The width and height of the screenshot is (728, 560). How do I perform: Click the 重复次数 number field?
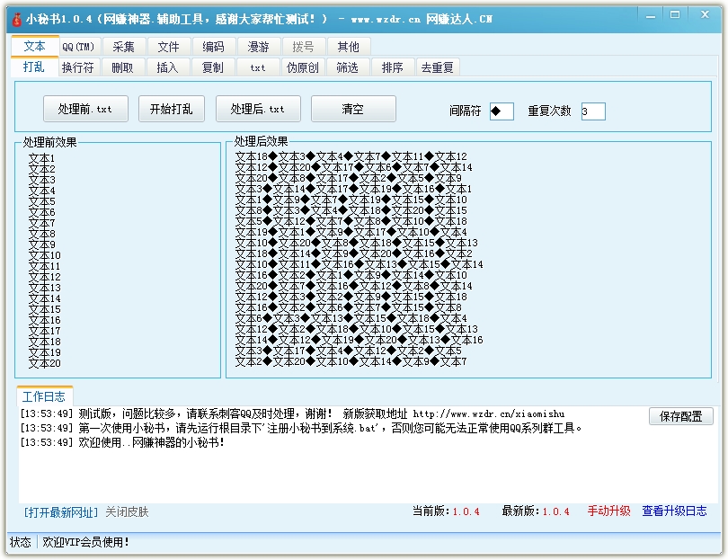pyautogui.click(x=593, y=111)
